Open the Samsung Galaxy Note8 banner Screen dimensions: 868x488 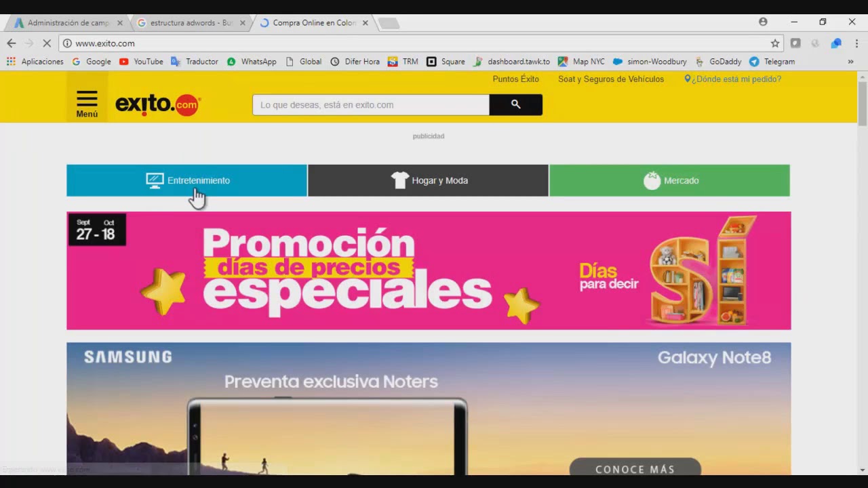(x=429, y=409)
